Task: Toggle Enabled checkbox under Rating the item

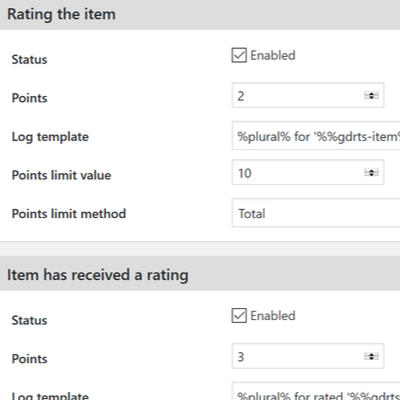Action: click(x=239, y=55)
